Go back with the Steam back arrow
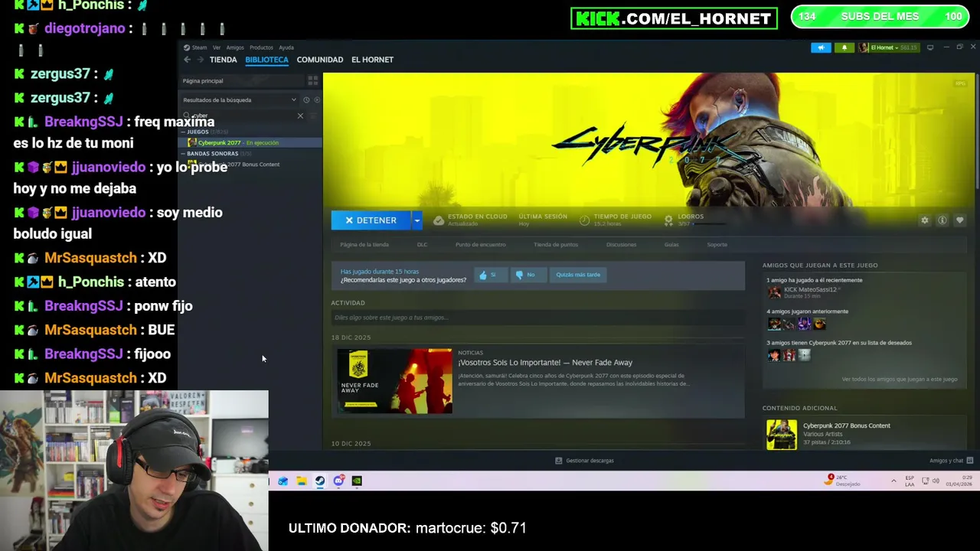Viewport: 980px width, 551px height. pyautogui.click(x=187, y=60)
